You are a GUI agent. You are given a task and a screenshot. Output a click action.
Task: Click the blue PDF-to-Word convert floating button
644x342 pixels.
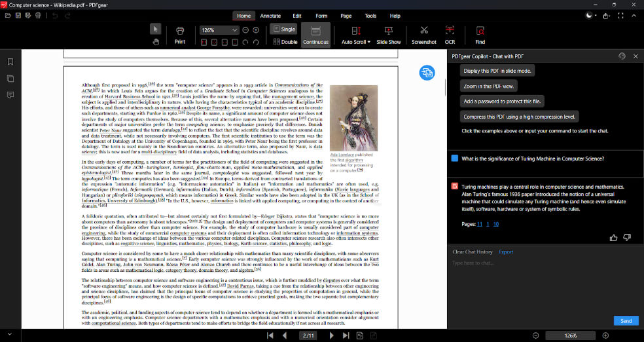[x=427, y=73]
